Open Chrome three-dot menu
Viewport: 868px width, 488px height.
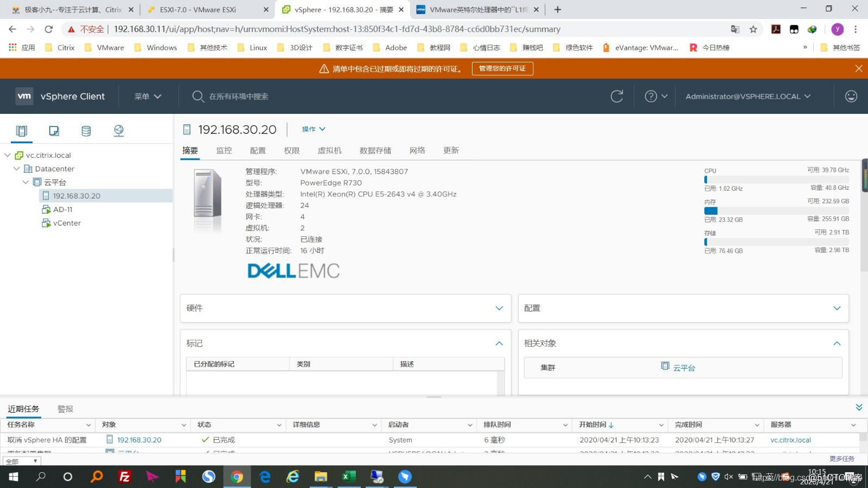tap(856, 29)
